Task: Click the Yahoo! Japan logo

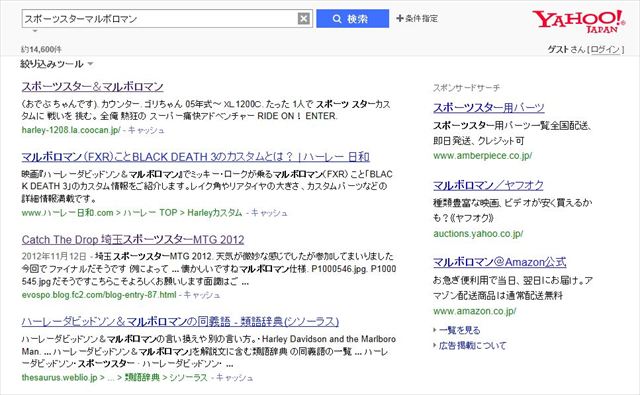Action: [x=579, y=21]
